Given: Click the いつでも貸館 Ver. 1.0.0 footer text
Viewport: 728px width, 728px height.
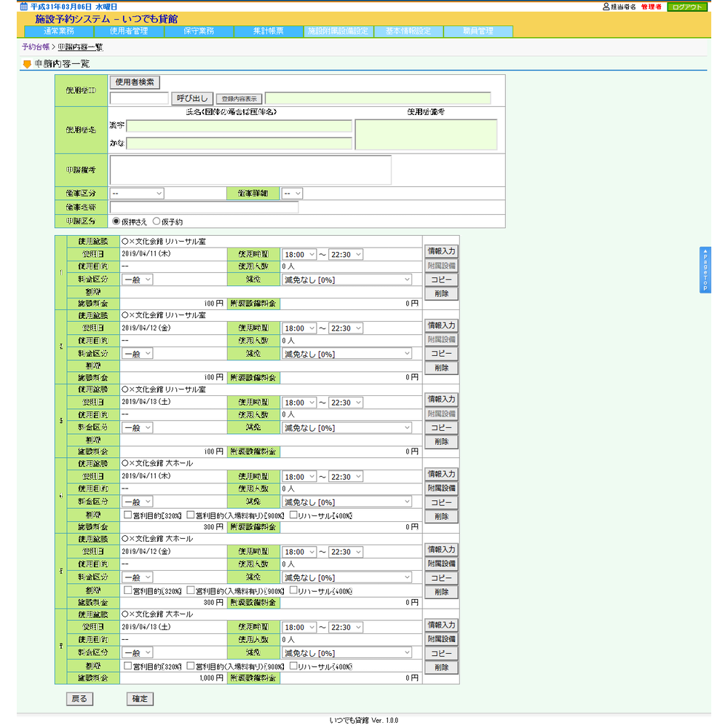Looking at the screenshot, I should [363, 720].
